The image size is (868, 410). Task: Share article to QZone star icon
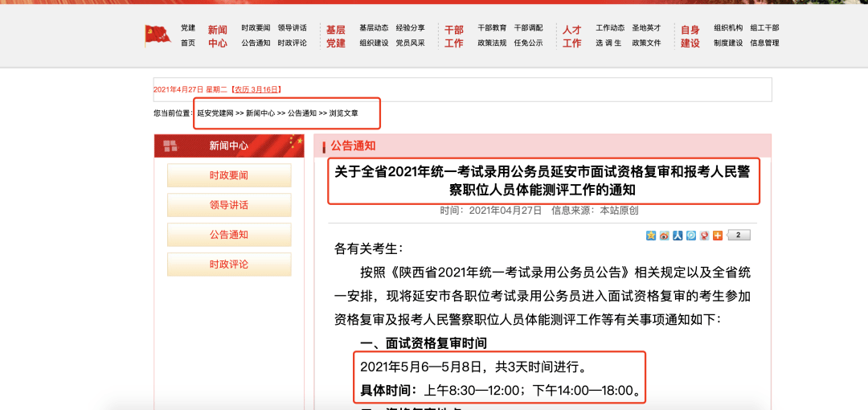(651, 236)
